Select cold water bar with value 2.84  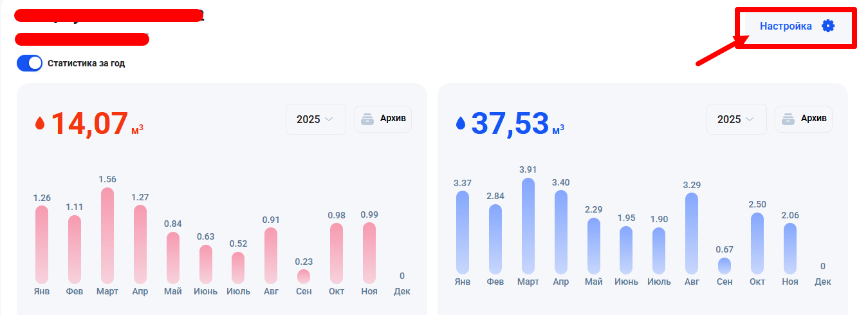pos(495,240)
